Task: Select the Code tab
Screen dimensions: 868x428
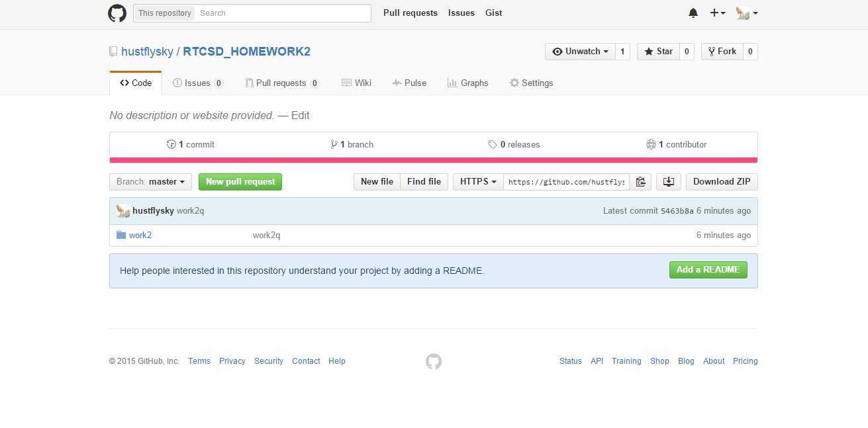Action: tap(136, 83)
